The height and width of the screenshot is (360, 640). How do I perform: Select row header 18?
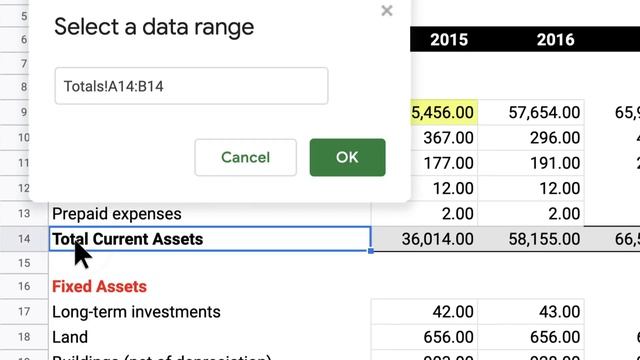coord(24,337)
